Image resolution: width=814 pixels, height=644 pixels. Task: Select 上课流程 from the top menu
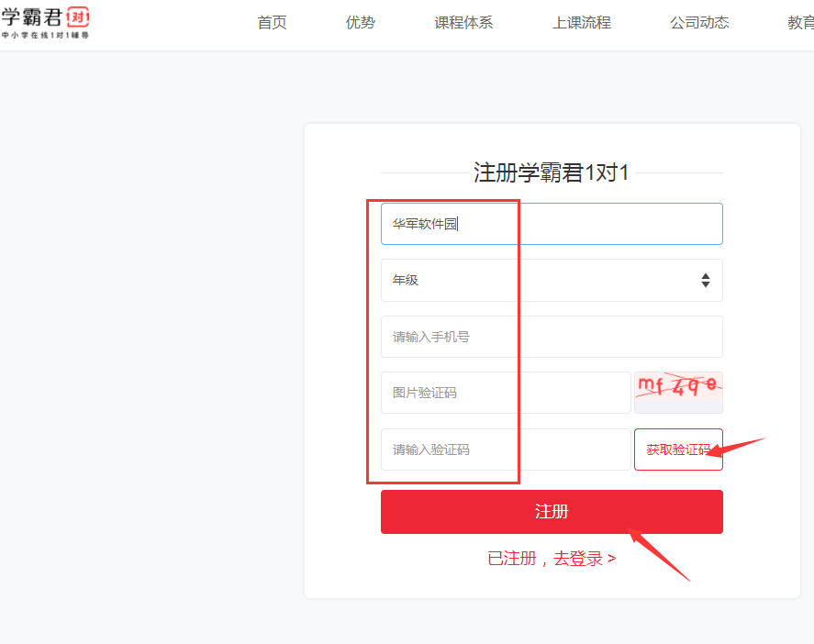pyautogui.click(x=581, y=23)
